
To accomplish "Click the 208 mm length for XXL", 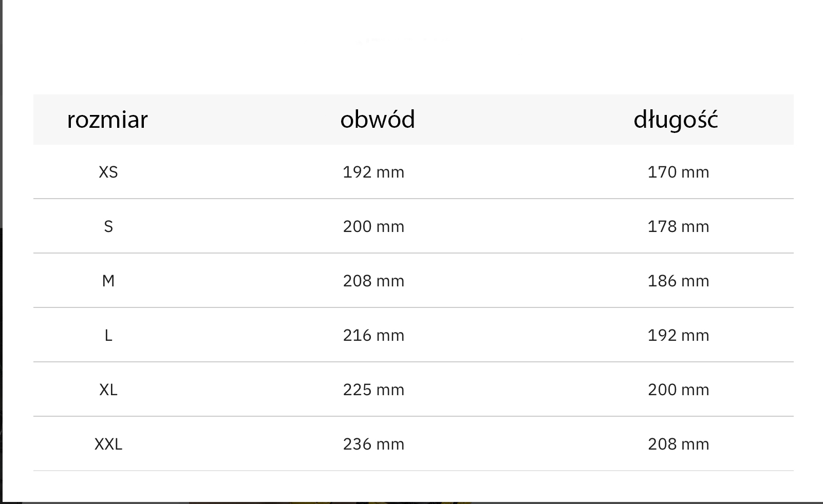I will 678,444.
